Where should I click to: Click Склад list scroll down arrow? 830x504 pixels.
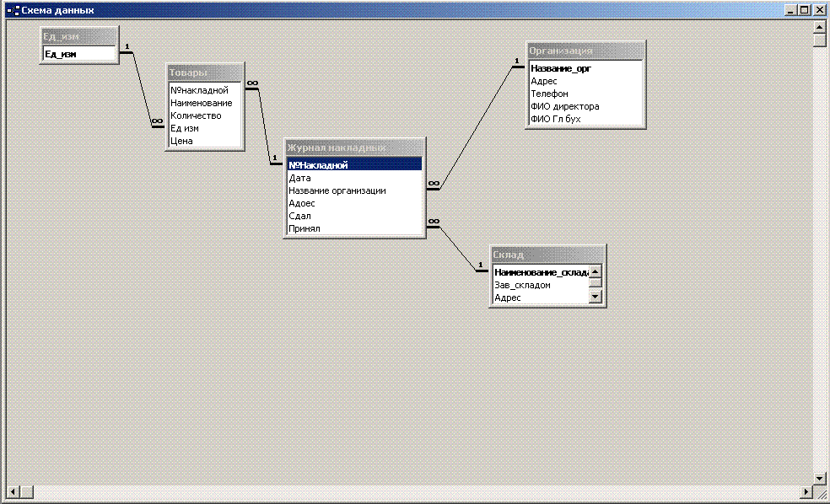pyautogui.click(x=596, y=298)
